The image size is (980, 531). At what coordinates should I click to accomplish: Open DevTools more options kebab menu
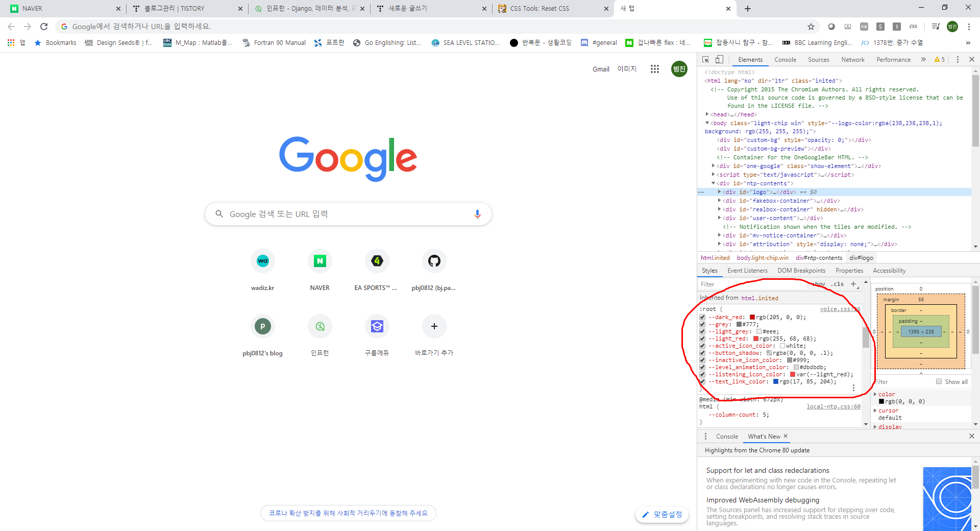pos(958,60)
